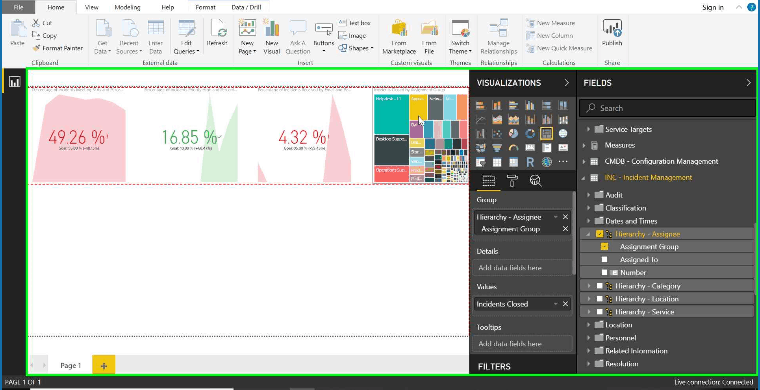
Task: Open Manage Relationships tool
Action: pos(498,37)
